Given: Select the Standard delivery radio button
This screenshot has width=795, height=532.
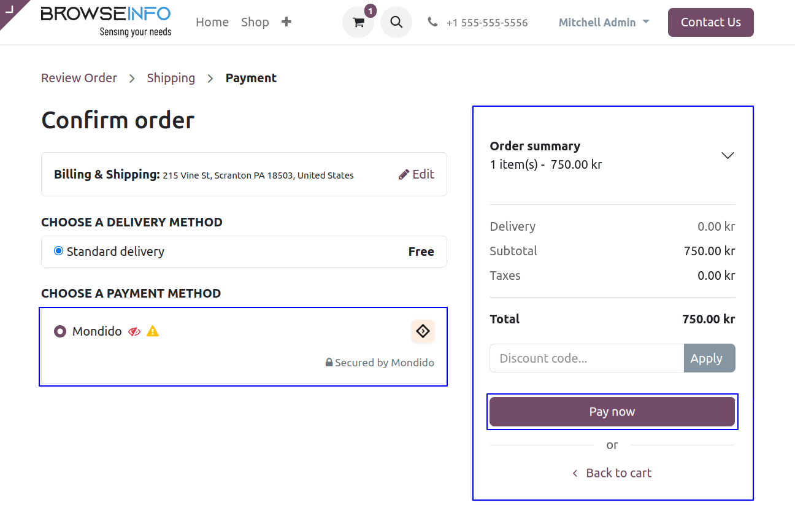Looking at the screenshot, I should point(59,251).
